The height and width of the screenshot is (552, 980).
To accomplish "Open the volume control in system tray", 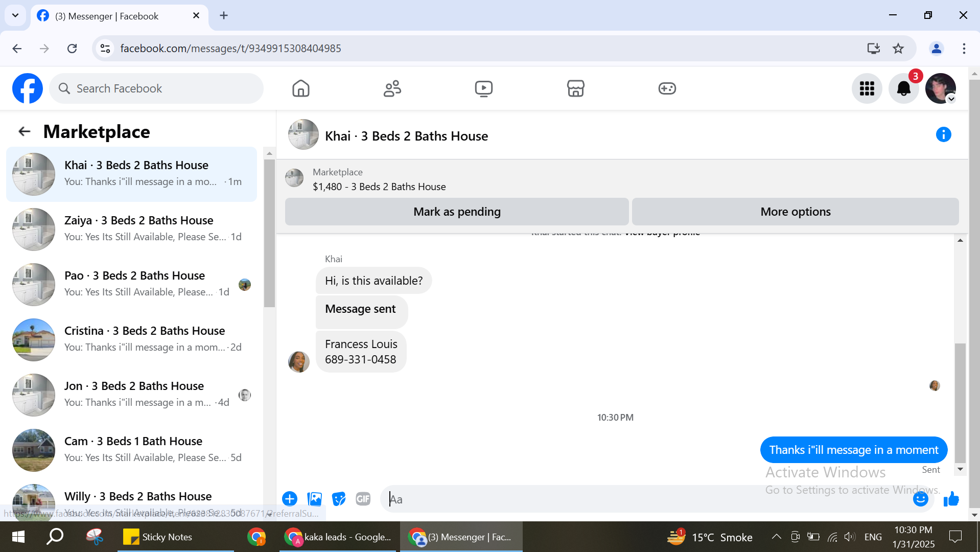I will click(850, 537).
